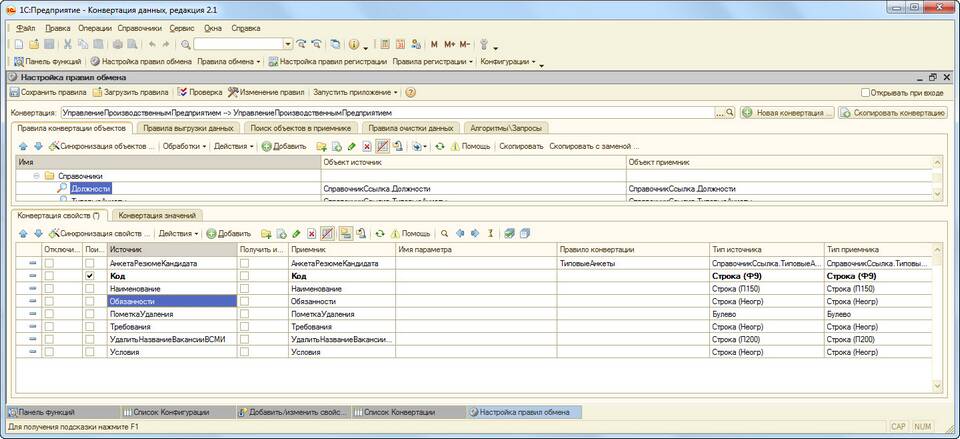Move property down in property conversion toolbar
Image resolution: width=960 pixels, height=439 pixels.
click(x=38, y=233)
